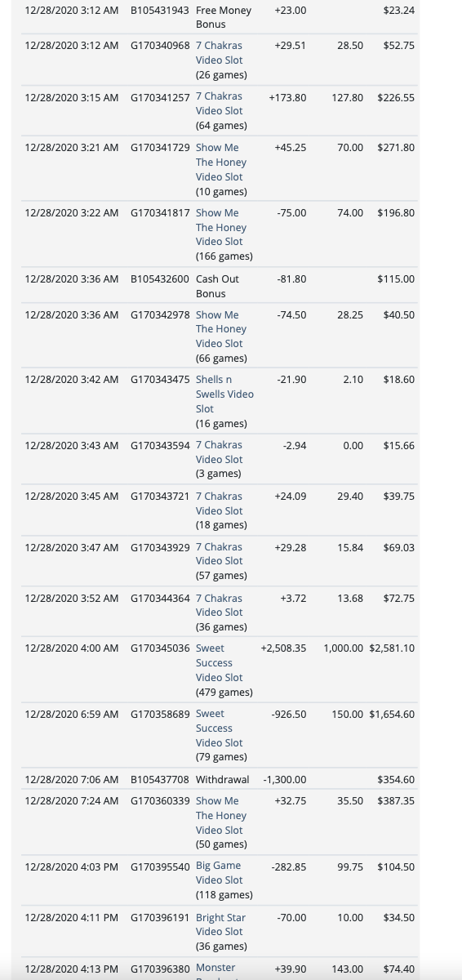
Task: Open 7 Chakras link for game G170343721
Action: [x=220, y=503]
